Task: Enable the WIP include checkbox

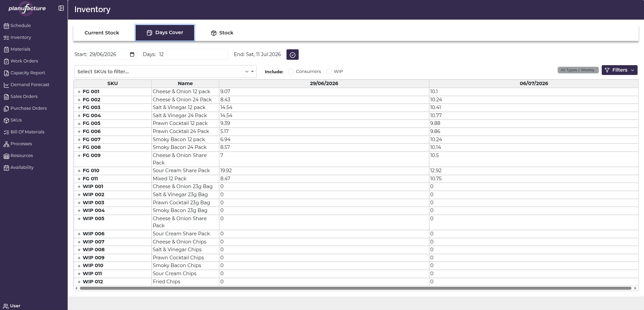Action: click(x=329, y=71)
